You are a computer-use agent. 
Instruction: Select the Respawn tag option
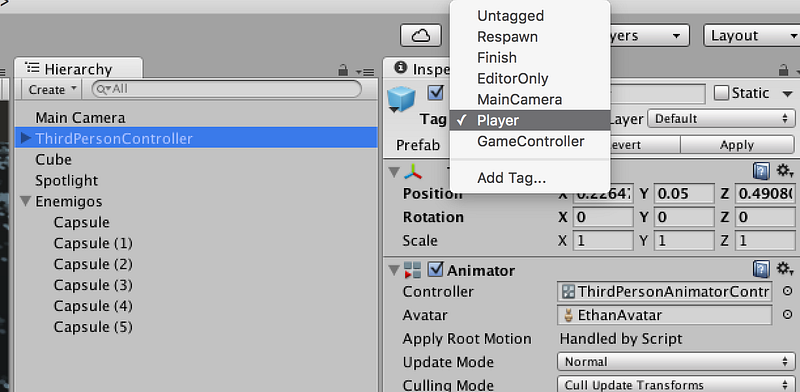pos(530,37)
